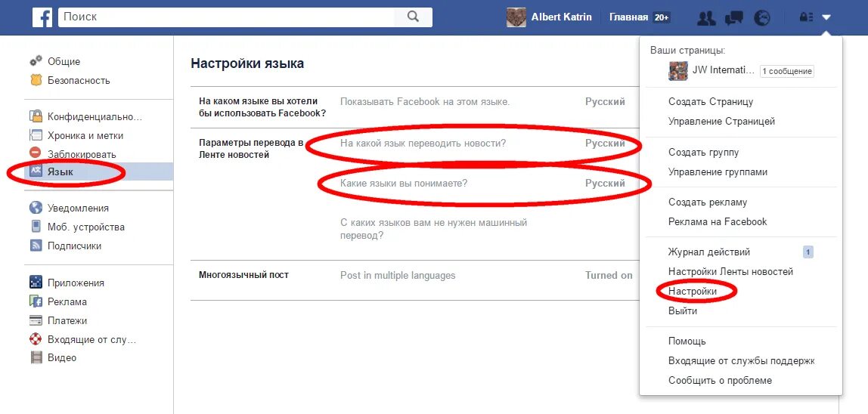The height and width of the screenshot is (414, 868).
Task: Click the Уведомления globe icon
Action: [36, 208]
